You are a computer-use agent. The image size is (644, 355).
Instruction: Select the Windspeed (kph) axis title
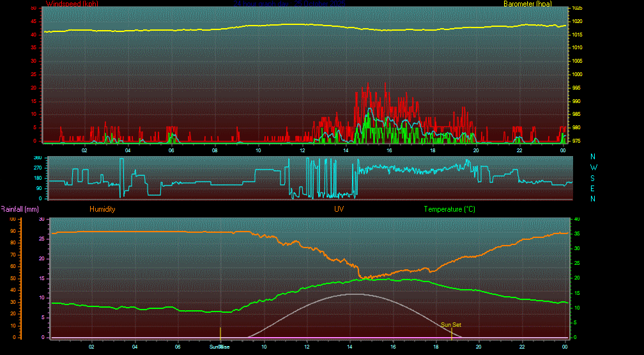tap(72, 4)
